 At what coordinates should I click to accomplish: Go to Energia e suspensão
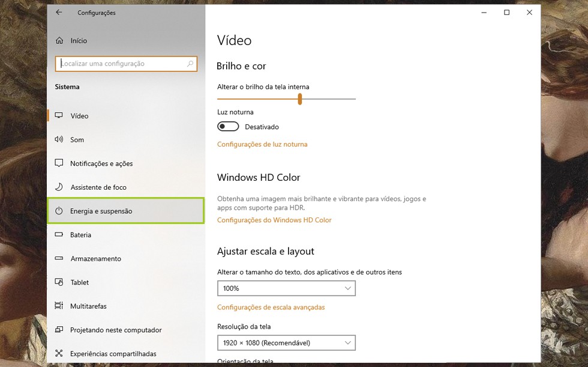tap(126, 211)
